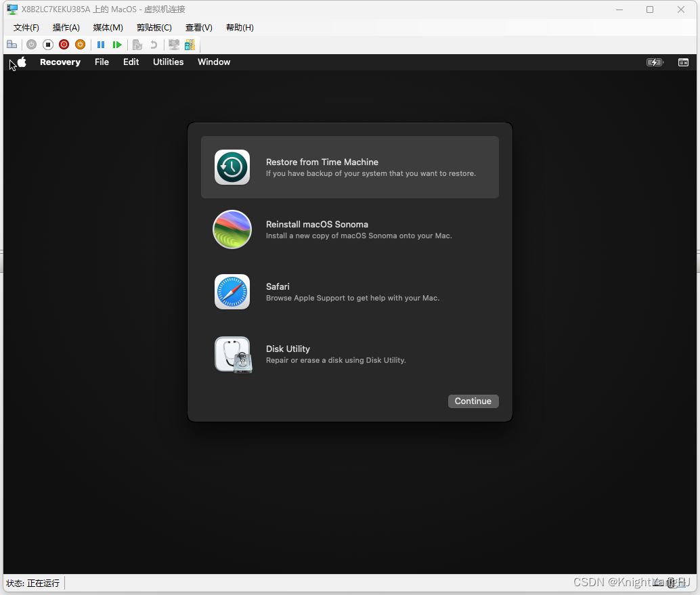Click the 状态: 正在运行 status text
Screen dimensions: 700x595
(33, 583)
